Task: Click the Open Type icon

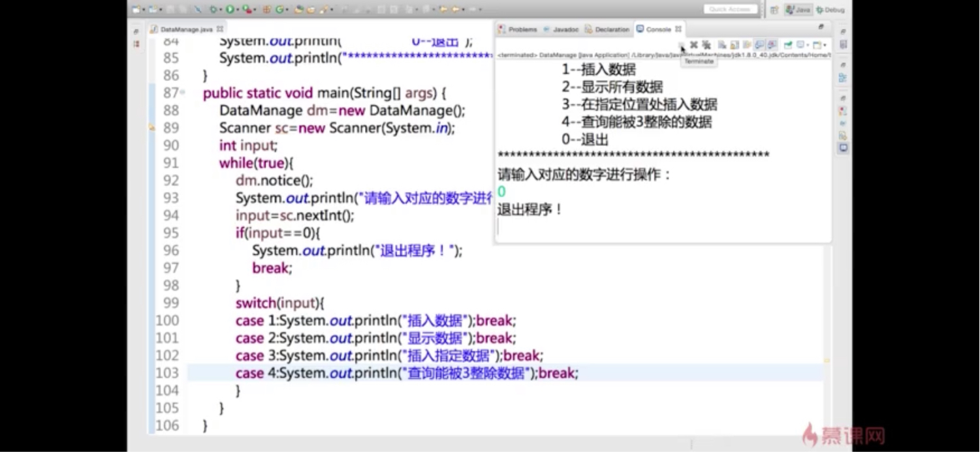Action: pyautogui.click(x=299, y=10)
